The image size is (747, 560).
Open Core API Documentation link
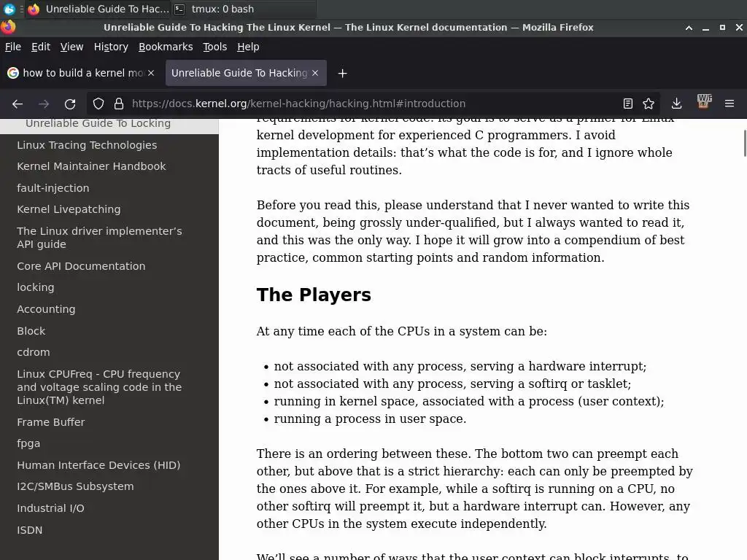click(x=81, y=266)
